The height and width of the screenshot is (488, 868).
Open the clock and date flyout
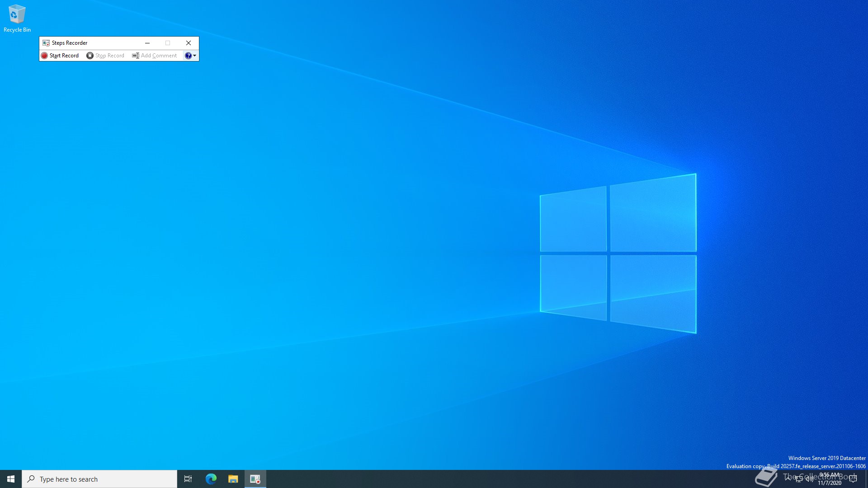click(829, 479)
